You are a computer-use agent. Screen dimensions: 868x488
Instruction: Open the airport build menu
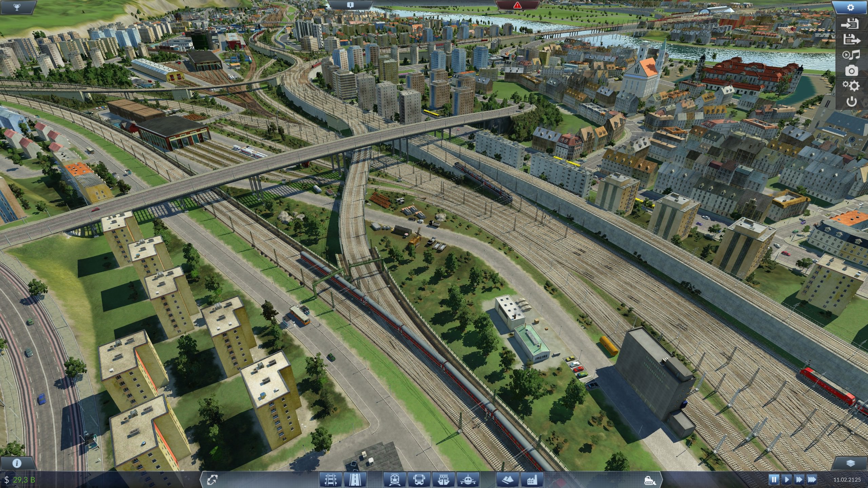tap(468, 480)
